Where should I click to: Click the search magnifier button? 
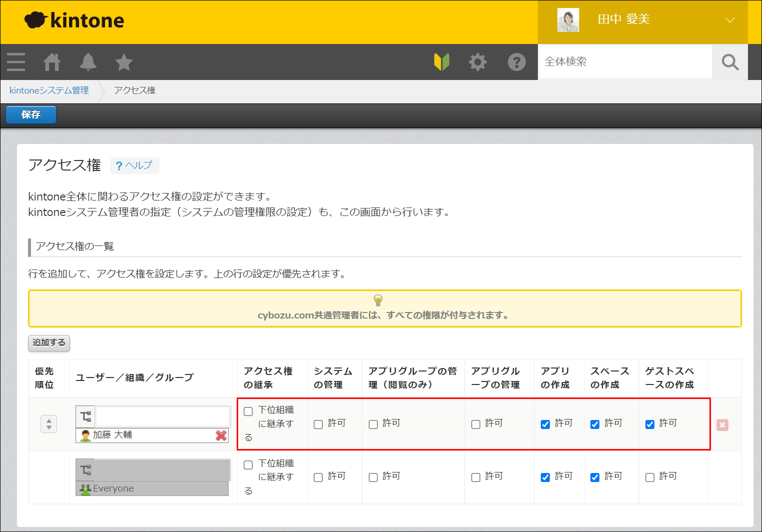click(x=730, y=62)
